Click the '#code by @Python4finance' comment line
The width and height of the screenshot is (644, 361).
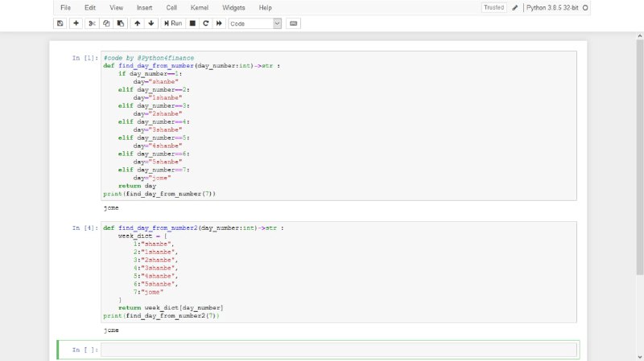149,58
